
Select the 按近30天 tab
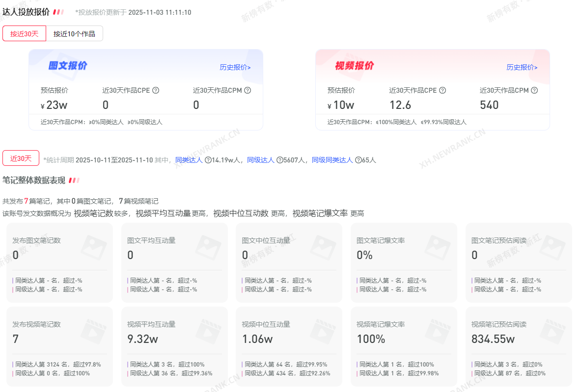point(25,33)
